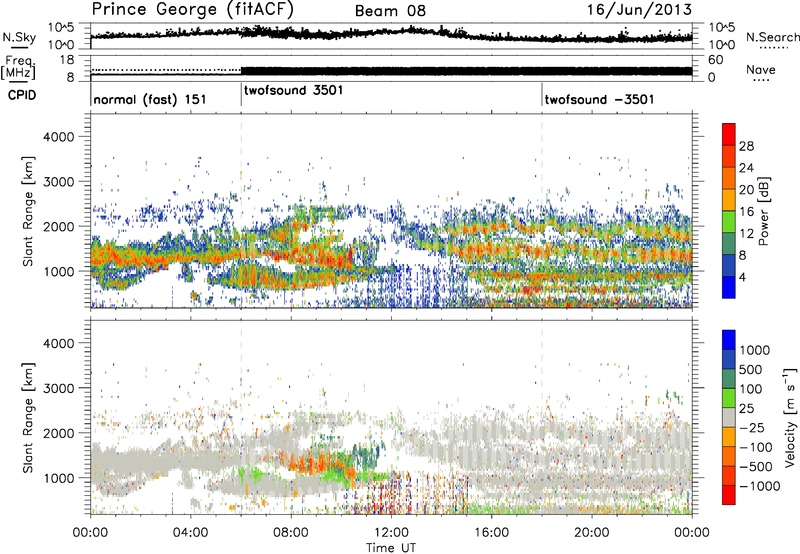Click the "04:00" time tick label
The image size is (800, 554).
pyautogui.click(x=191, y=533)
